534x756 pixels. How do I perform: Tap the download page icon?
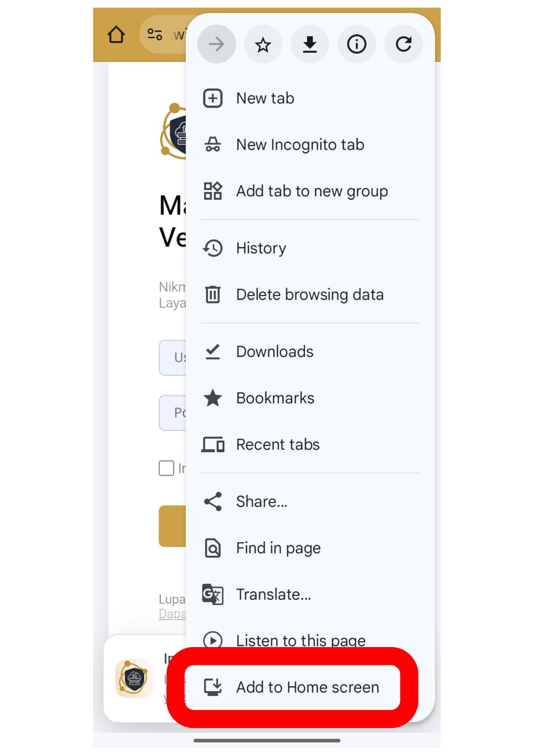(310, 45)
